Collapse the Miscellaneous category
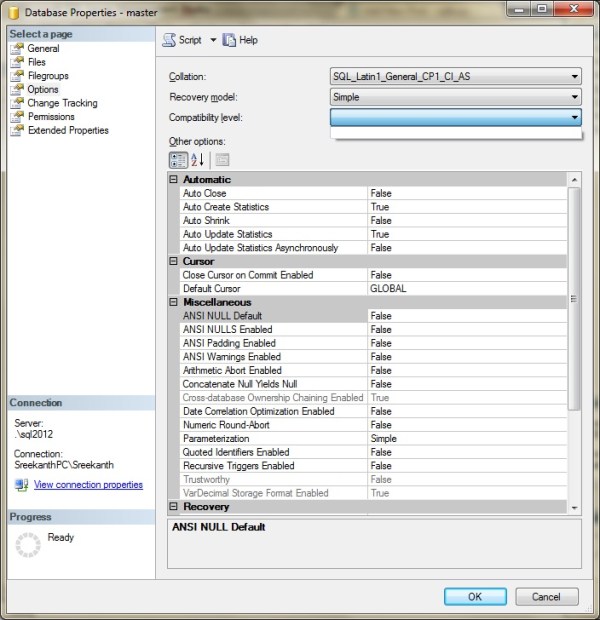 pyautogui.click(x=174, y=302)
